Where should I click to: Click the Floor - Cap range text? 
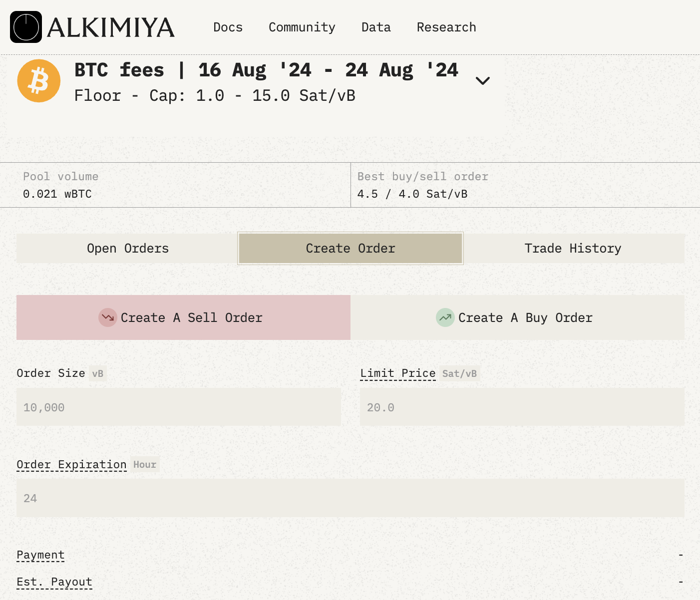(x=215, y=95)
